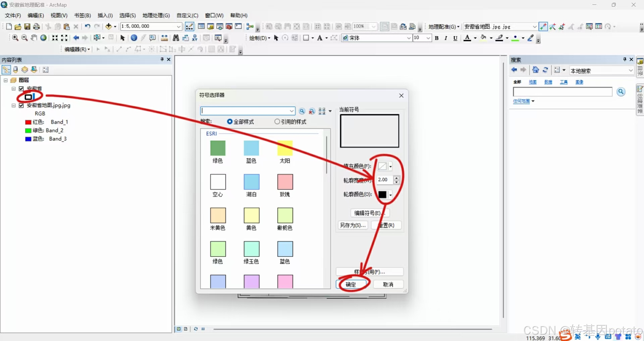
Task: Select the Identify tool
Action: [x=134, y=38]
